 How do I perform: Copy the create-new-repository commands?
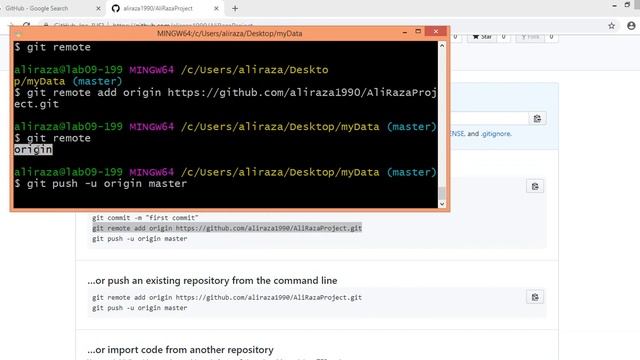535,187
